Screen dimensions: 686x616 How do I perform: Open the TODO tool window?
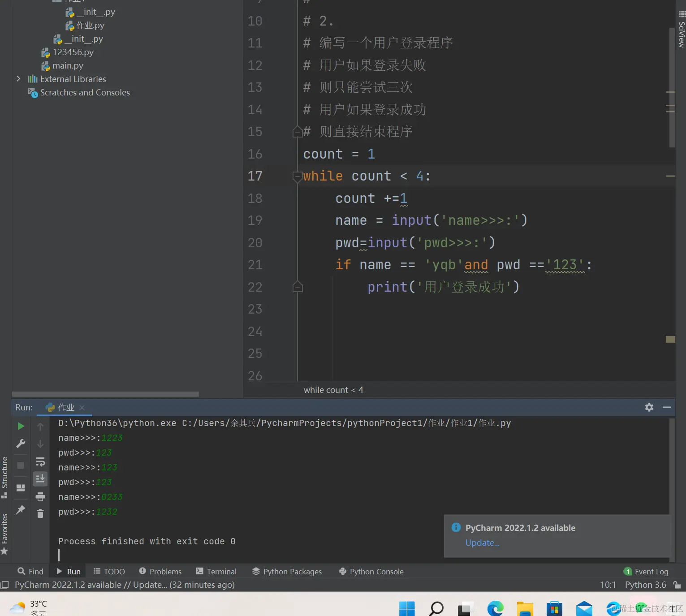click(x=109, y=572)
